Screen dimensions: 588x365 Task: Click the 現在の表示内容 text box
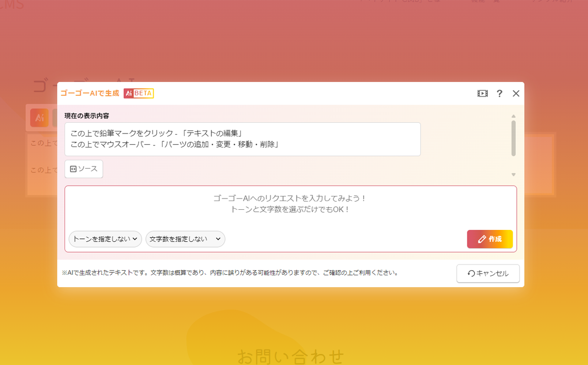tap(242, 139)
